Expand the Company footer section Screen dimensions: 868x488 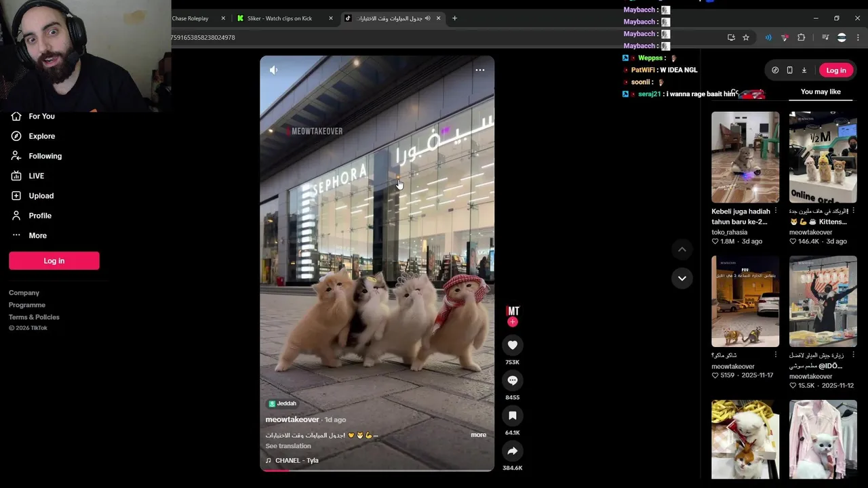pos(24,293)
